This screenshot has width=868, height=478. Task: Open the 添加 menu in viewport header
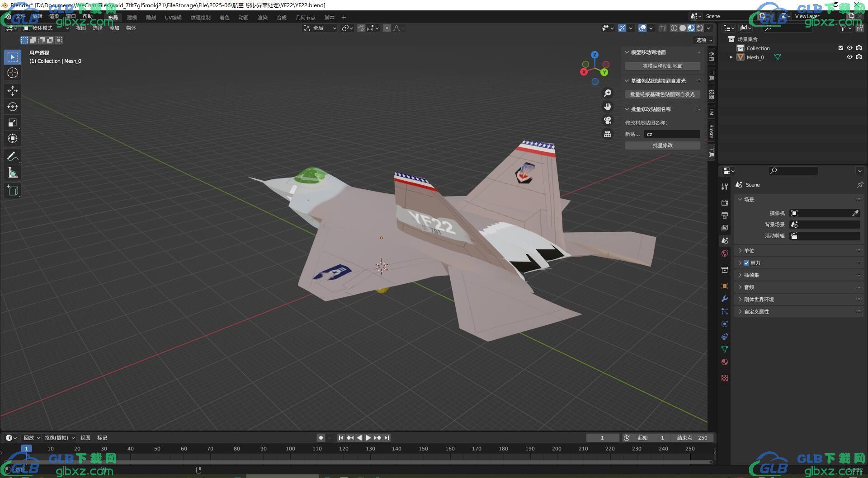coord(114,28)
